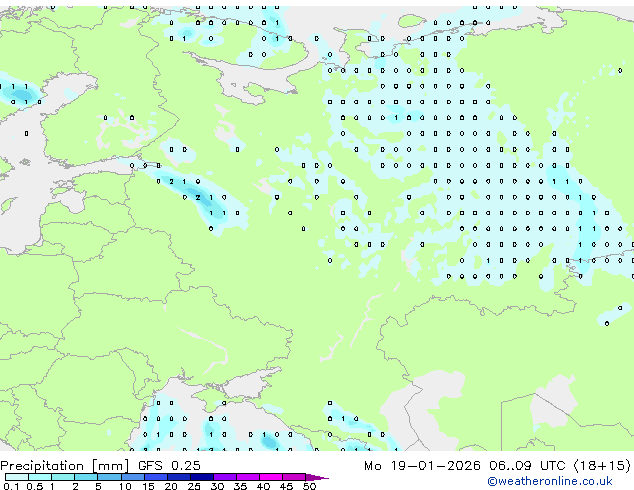The width and height of the screenshot is (634, 490).
Task: Select the 20–25 mm legend swatch
Action: click(x=178, y=477)
